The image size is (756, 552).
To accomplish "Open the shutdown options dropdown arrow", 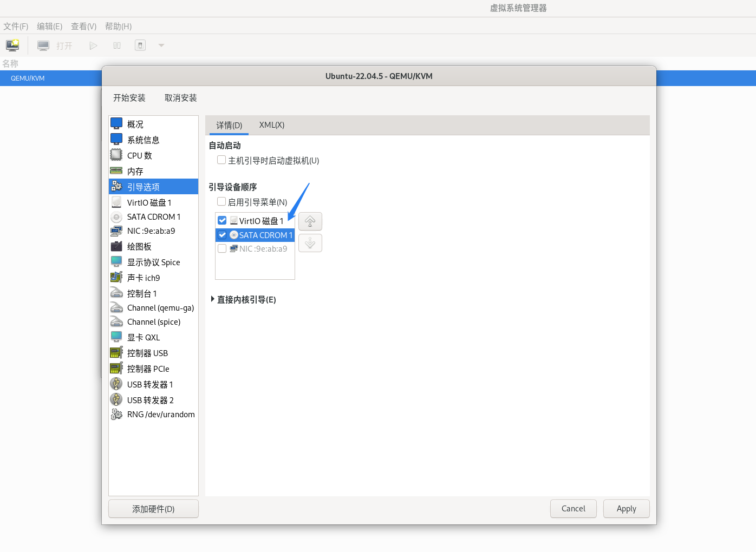I will tap(161, 45).
